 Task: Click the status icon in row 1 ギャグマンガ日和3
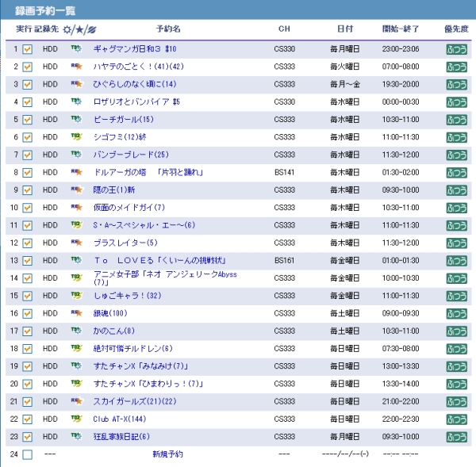[x=76, y=49]
